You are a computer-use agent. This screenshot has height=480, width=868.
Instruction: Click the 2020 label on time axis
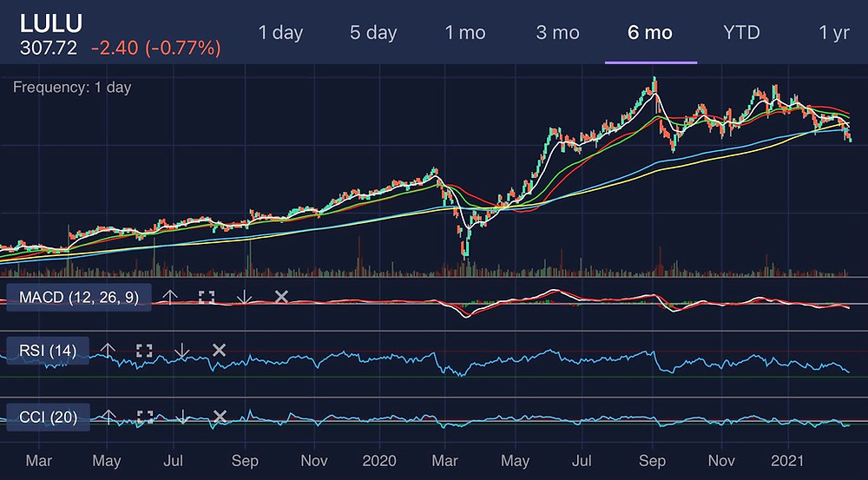tap(380, 461)
